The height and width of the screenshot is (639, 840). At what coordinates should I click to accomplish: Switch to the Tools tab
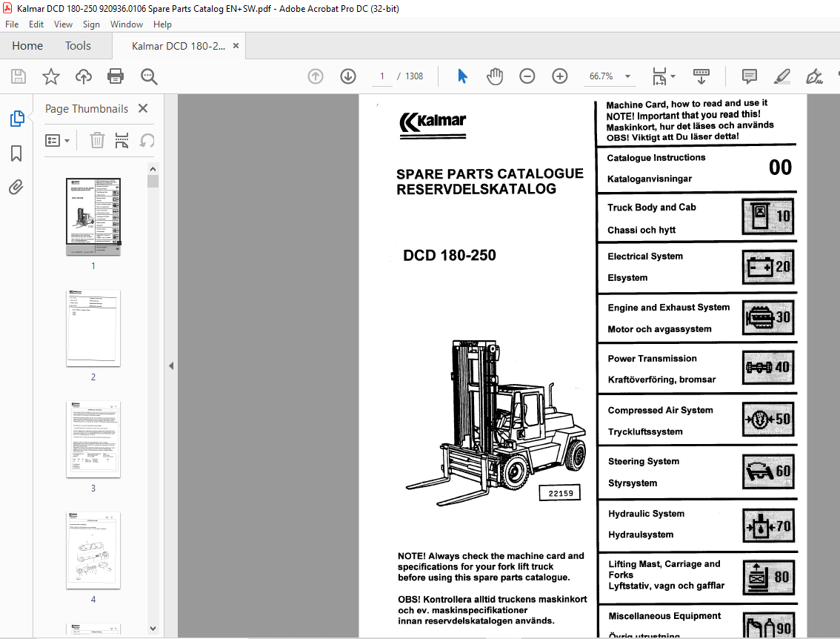(x=79, y=46)
